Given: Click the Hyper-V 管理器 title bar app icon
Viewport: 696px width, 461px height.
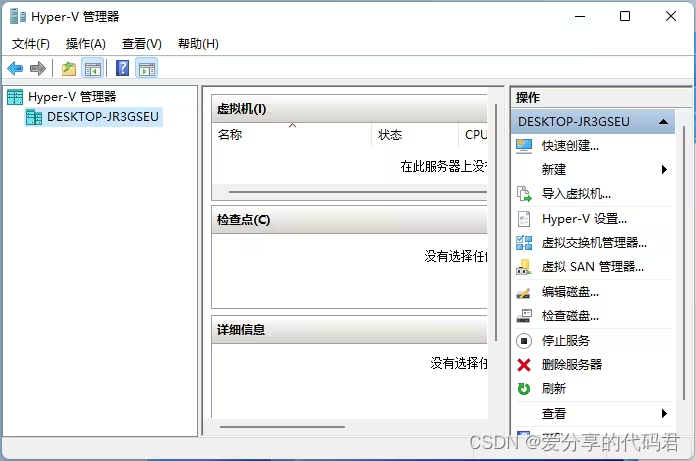Looking at the screenshot, I should [18, 16].
